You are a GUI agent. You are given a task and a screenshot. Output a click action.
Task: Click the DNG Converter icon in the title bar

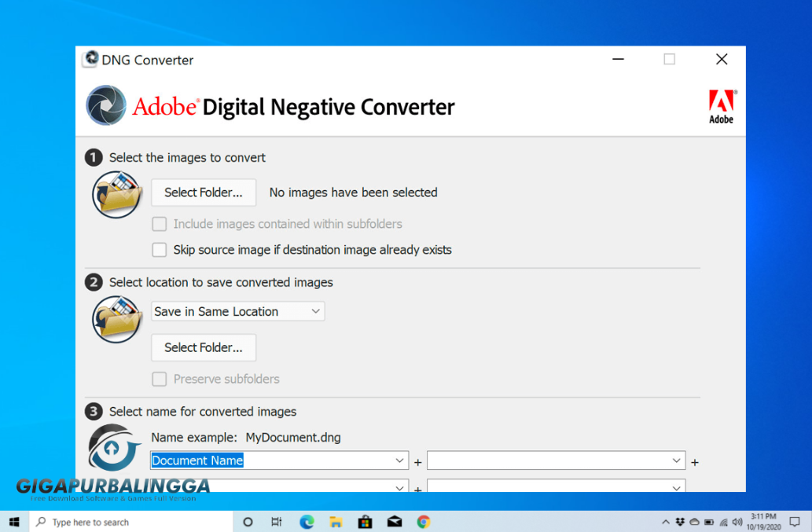pyautogui.click(x=89, y=59)
